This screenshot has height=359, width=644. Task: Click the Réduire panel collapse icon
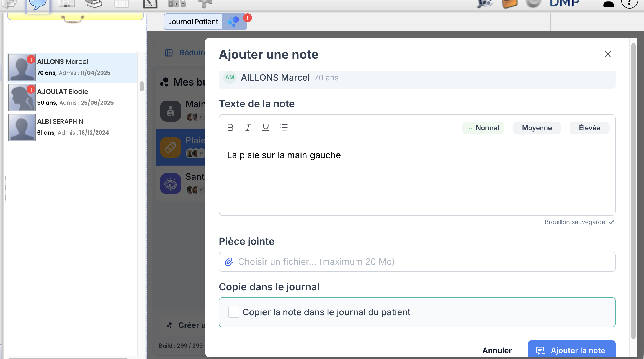[x=169, y=53]
